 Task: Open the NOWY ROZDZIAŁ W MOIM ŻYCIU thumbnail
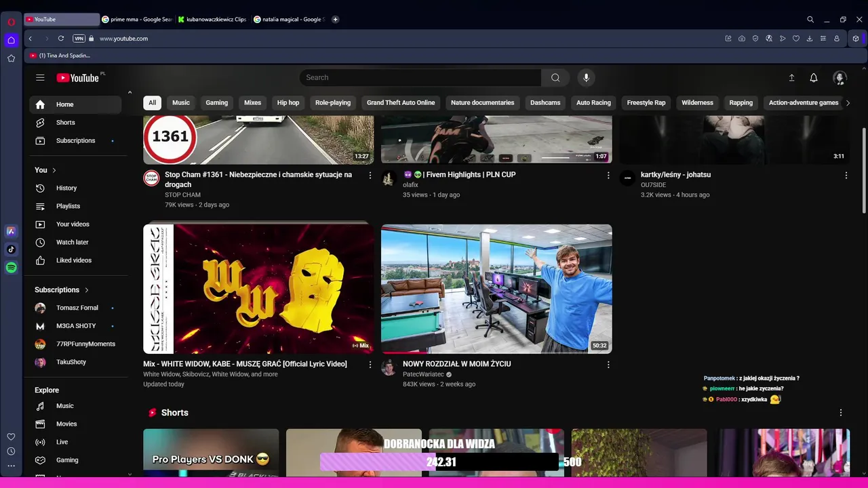point(496,289)
